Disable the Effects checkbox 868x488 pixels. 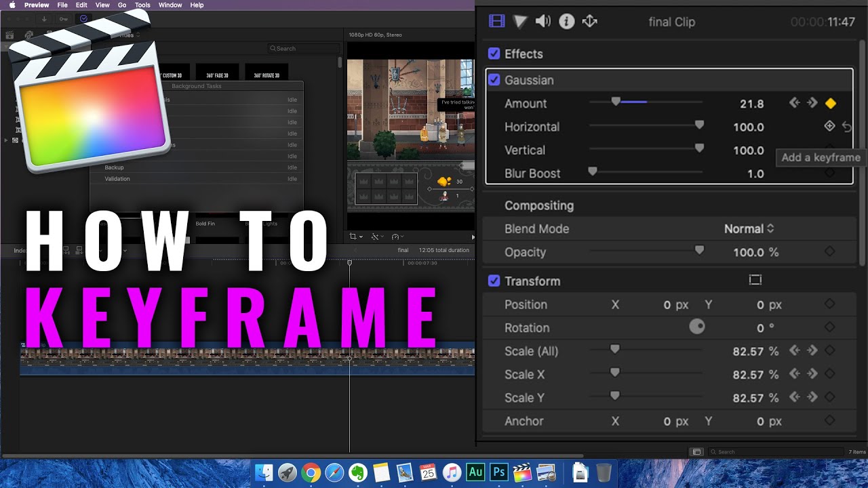494,54
